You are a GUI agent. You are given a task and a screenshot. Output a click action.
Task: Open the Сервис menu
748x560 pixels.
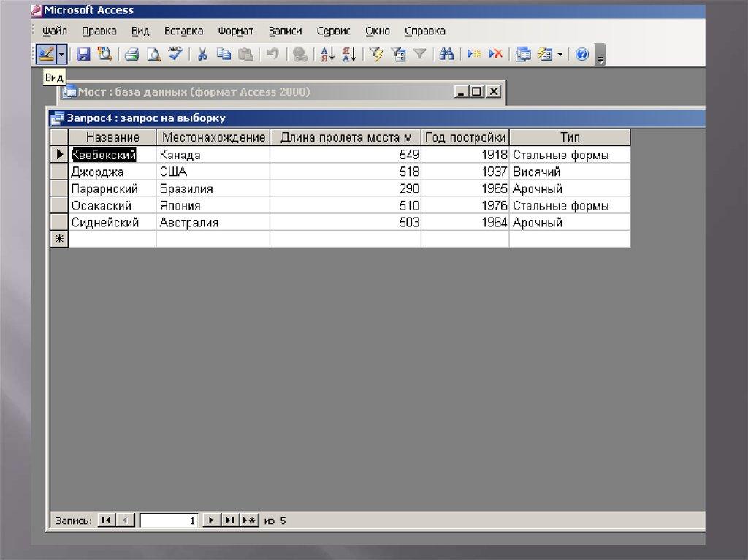[333, 31]
